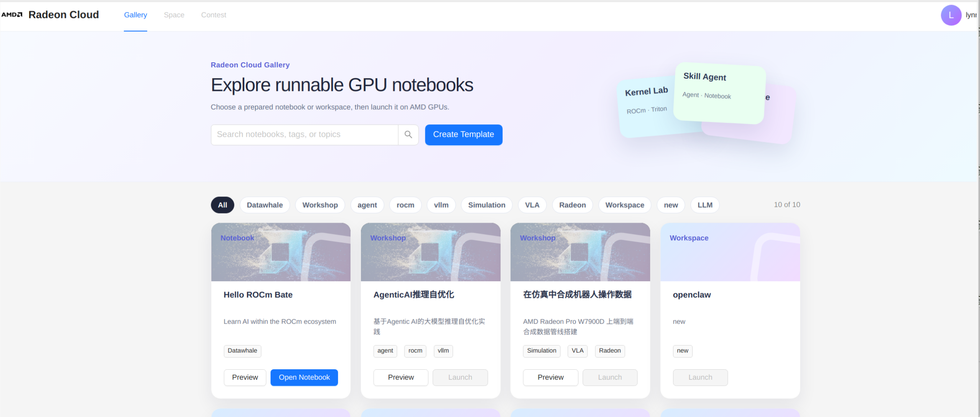
Task: Click Open Notebook for Hello ROCm Bate
Action: pos(304,377)
